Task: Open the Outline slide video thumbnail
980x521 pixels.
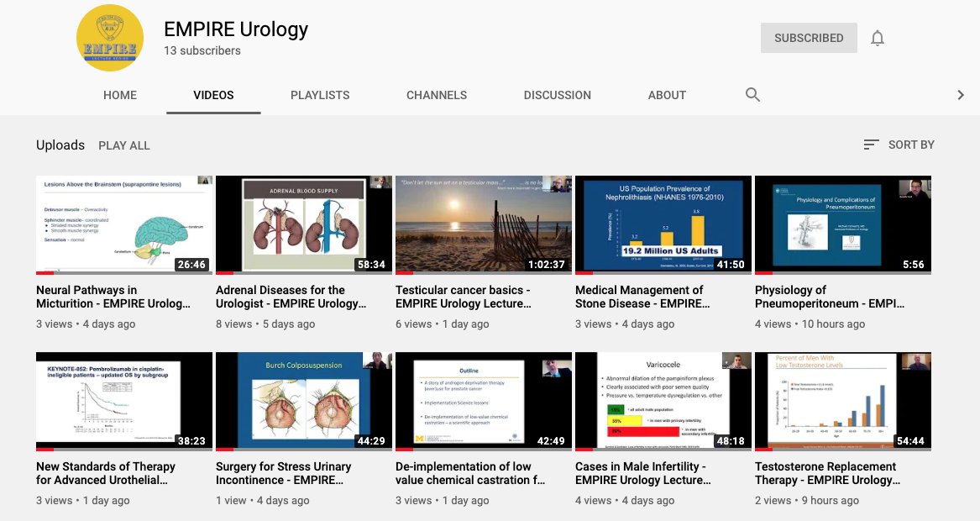Action: click(484, 402)
